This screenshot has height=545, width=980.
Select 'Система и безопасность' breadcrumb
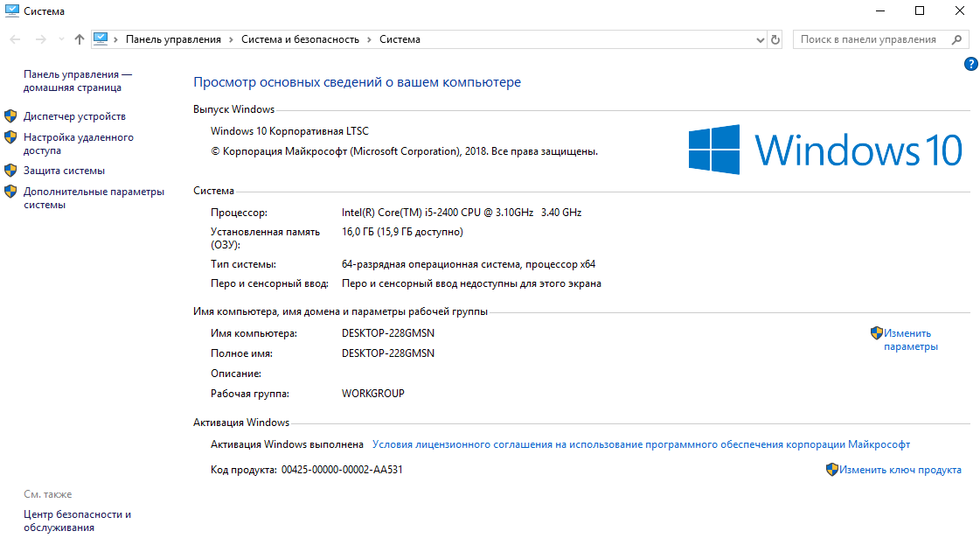point(300,39)
